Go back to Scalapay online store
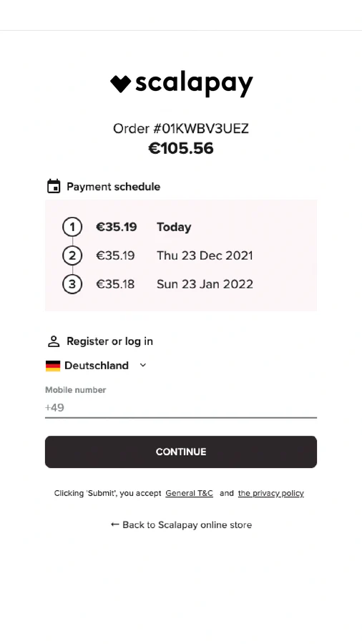The width and height of the screenshot is (362, 644). [x=181, y=525]
